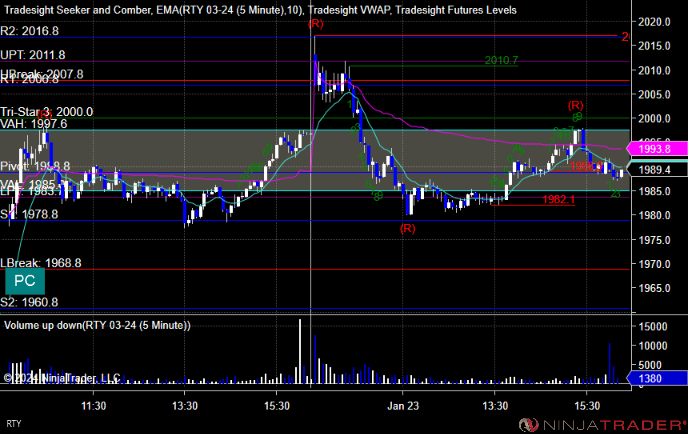The image size is (688, 434).
Task: Click the Tri-Star 3: 2000.0 label
Action: (47, 112)
